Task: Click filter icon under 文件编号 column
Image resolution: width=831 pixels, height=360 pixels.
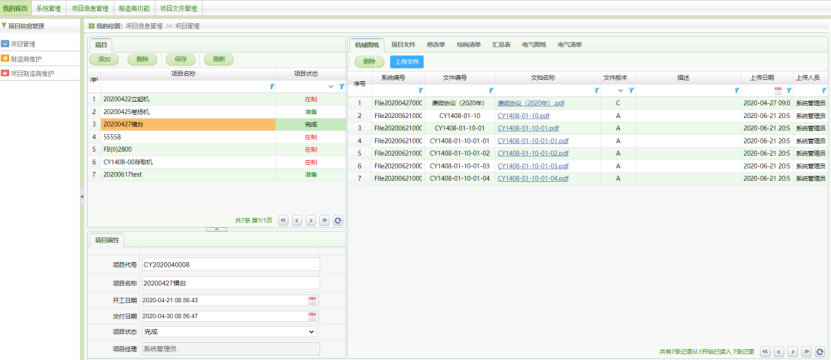Action: point(491,91)
